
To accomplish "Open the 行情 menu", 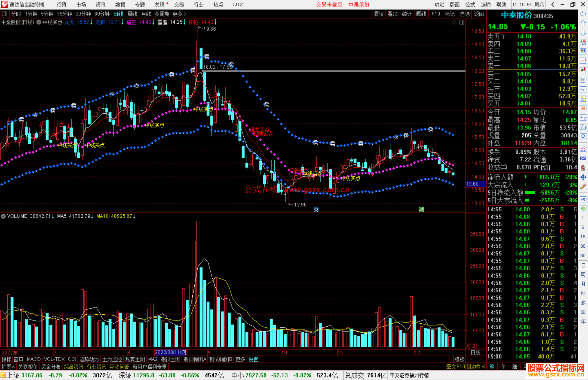I will pos(61,5).
